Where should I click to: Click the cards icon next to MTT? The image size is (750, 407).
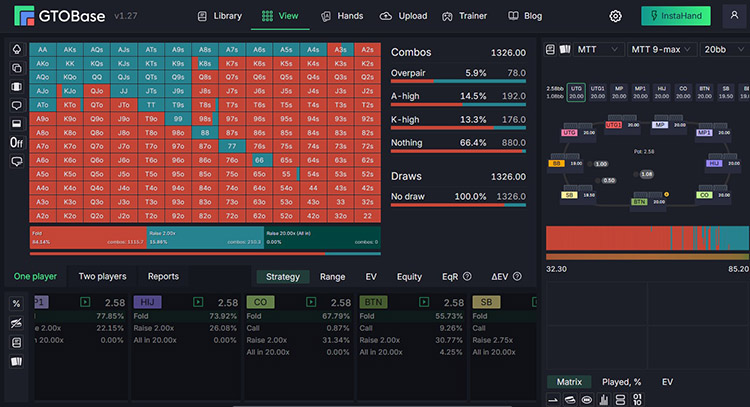tap(565, 49)
